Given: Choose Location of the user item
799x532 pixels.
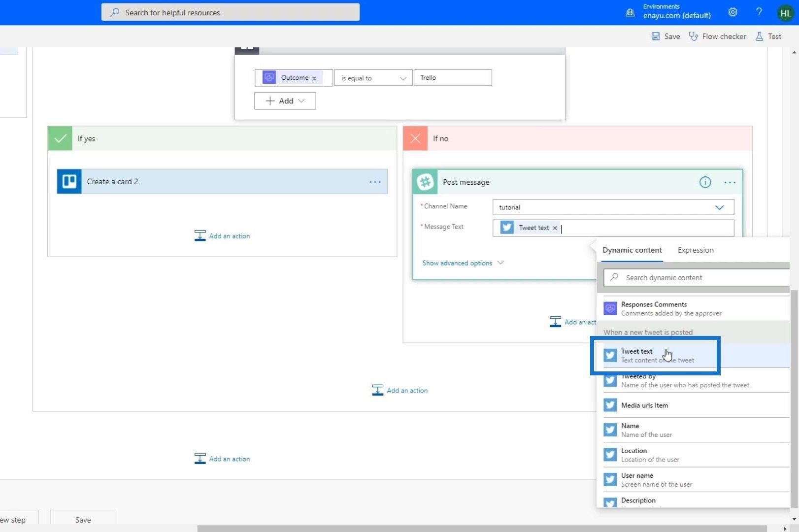Looking at the screenshot, I should click(693, 455).
